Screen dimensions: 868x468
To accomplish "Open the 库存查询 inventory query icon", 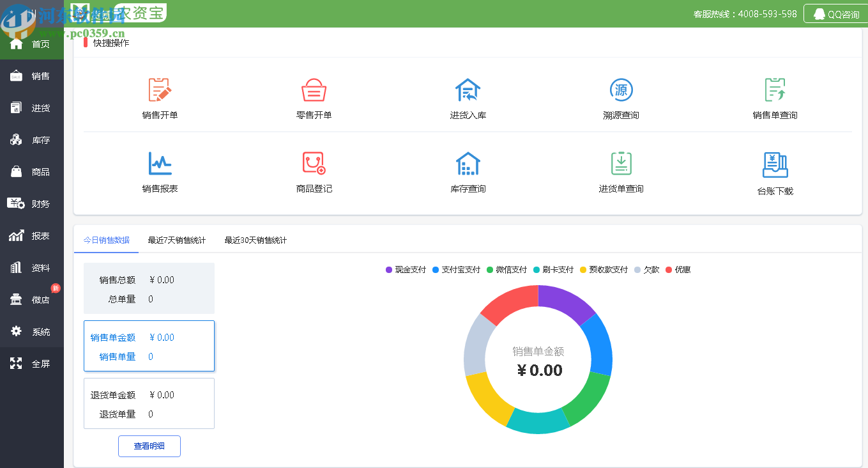I will click(x=468, y=164).
